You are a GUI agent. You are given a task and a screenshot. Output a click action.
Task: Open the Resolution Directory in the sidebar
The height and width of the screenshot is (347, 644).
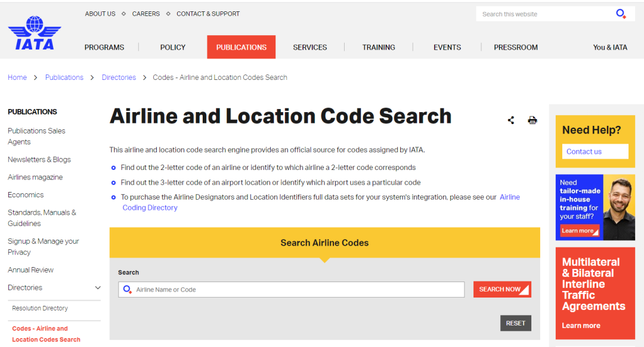(x=40, y=308)
